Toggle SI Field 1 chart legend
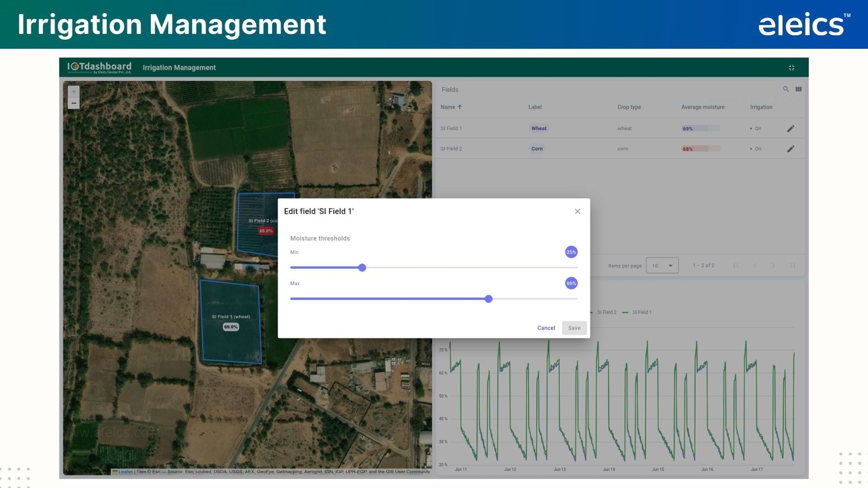The height and width of the screenshot is (488, 868). pyautogui.click(x=637, y=312)
